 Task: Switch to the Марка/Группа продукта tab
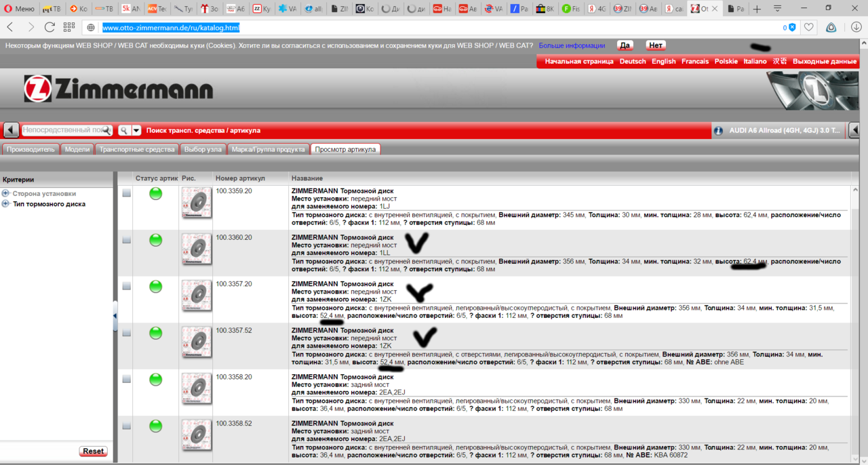(268, 149)
